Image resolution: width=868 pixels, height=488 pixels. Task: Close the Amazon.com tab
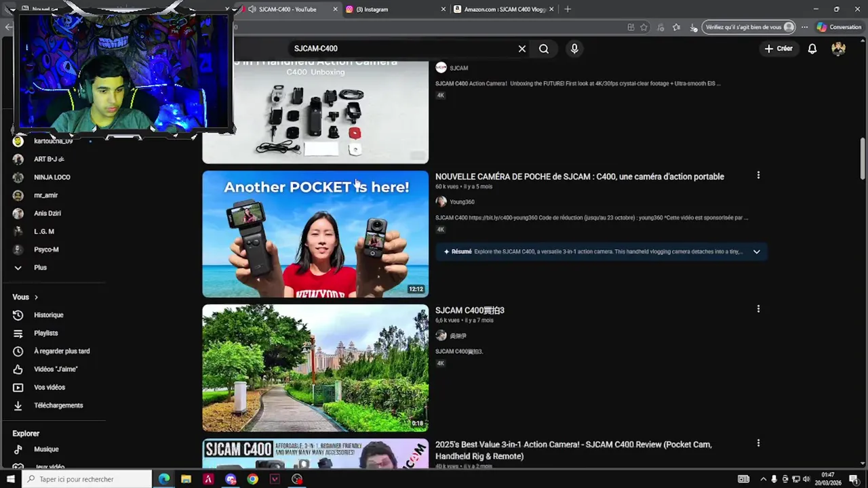coord(552,9)
